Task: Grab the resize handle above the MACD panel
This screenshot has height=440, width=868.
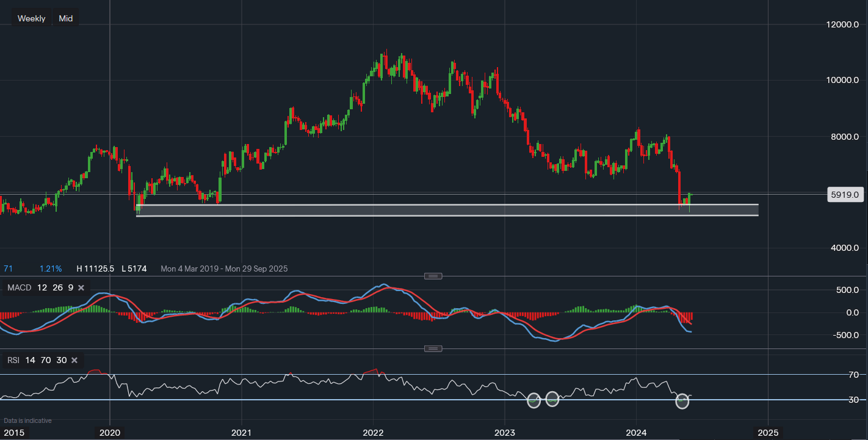Action: tap(433, 276)
